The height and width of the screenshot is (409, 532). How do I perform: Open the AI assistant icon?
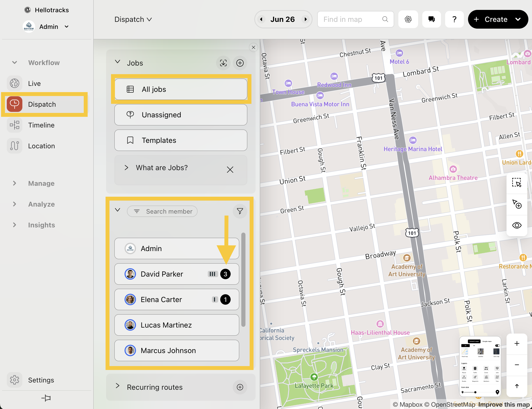click(x=408, y=19)
